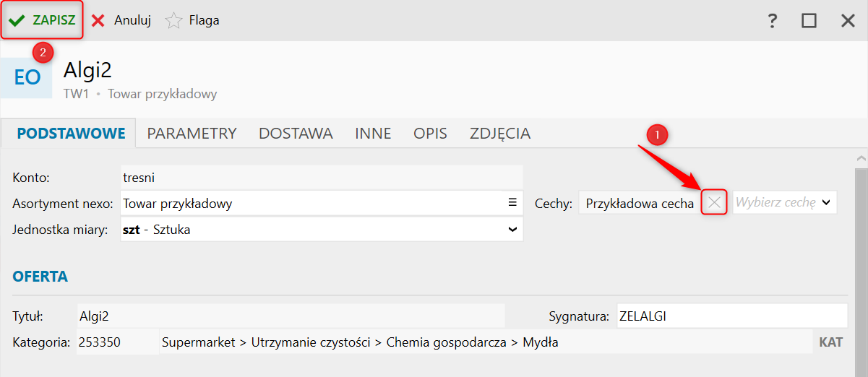Show the OPIS tab

tap(430, 134)
